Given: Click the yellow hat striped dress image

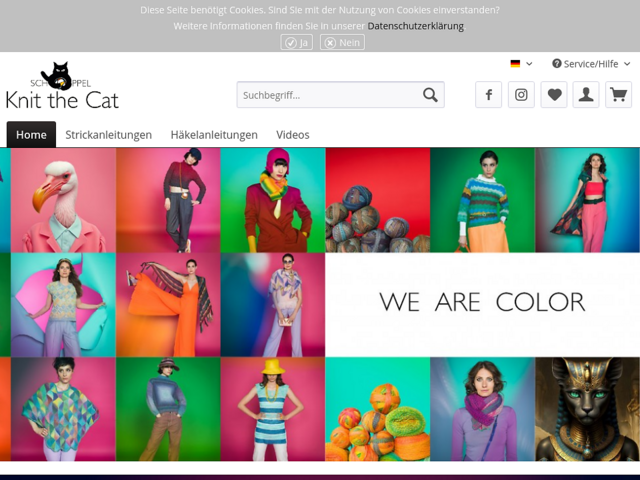Looking at the screenshot, I should (273, 409).
